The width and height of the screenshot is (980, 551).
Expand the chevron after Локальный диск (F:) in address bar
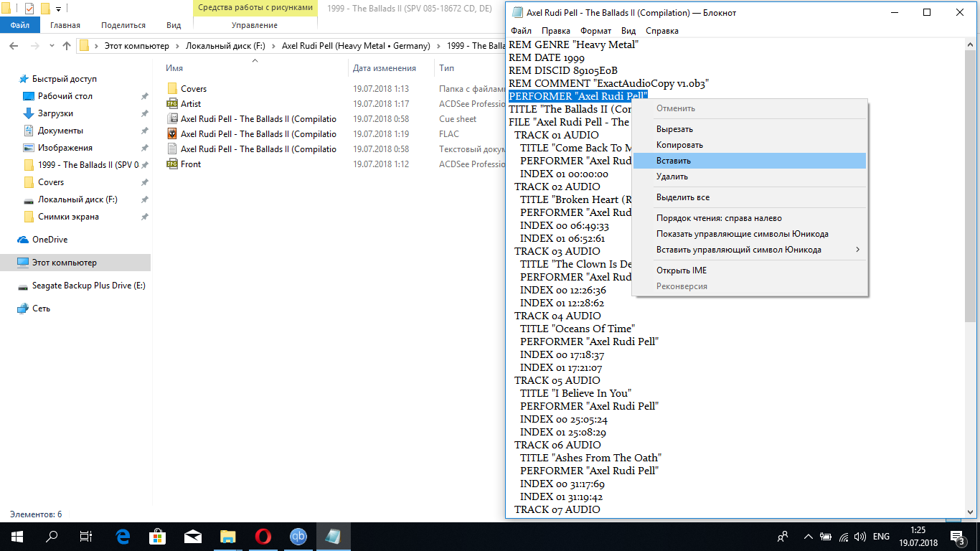point(273,46)
